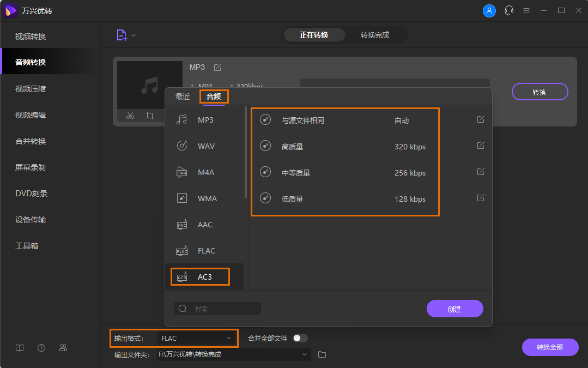
Task: Click the crop icon on the file thumbnail
Action: (x=150, y=116)
